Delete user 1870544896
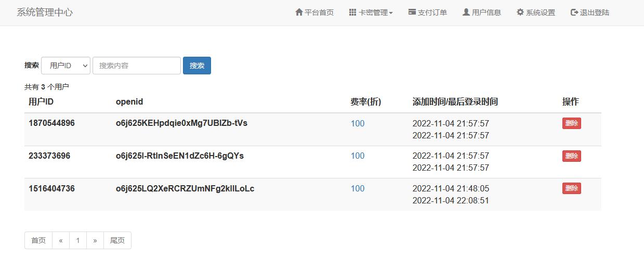This screenshot has width=644, height=270. pyautogui.click(x=572, y=123)
